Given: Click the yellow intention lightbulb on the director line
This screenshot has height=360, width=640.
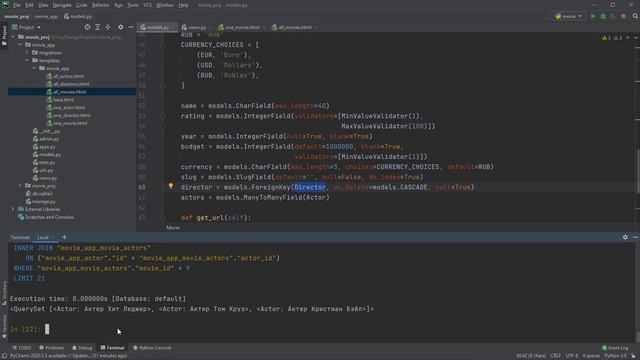Looking at the screenshot, I should click(x=171, y=186).
